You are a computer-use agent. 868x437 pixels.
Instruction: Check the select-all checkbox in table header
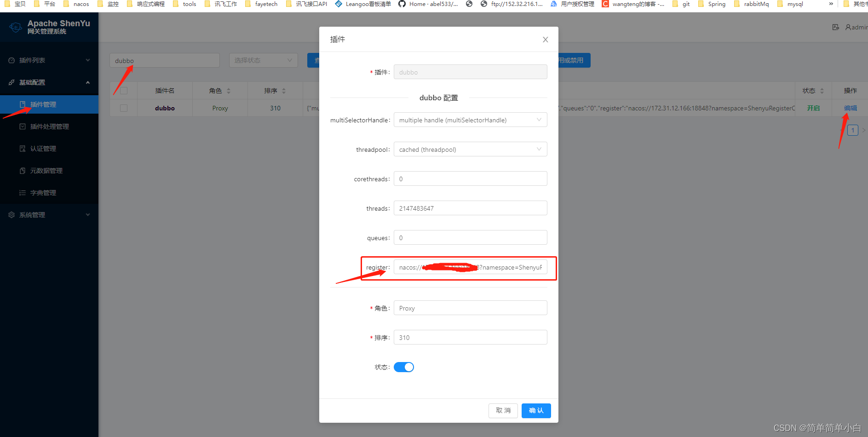coord(124,91)
